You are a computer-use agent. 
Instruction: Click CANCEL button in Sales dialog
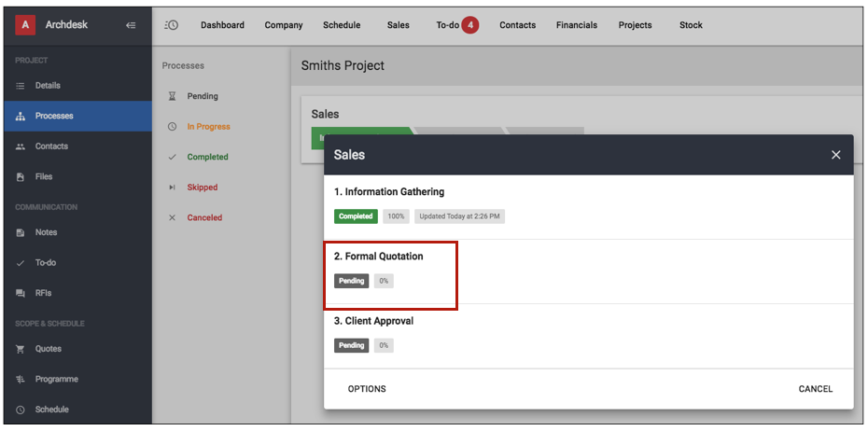pos(816,389)
